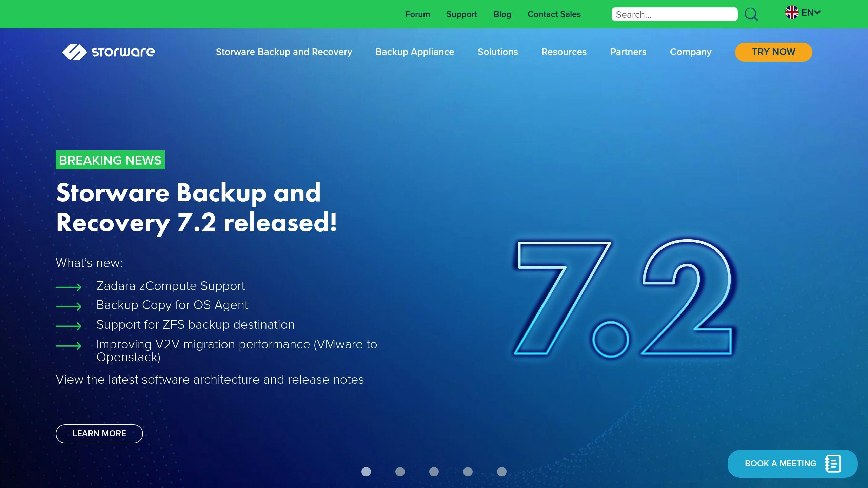Image resolution: width=868 pixels, height=488 pixels.
Task: Open the Partners menu item
Action: 628,52
